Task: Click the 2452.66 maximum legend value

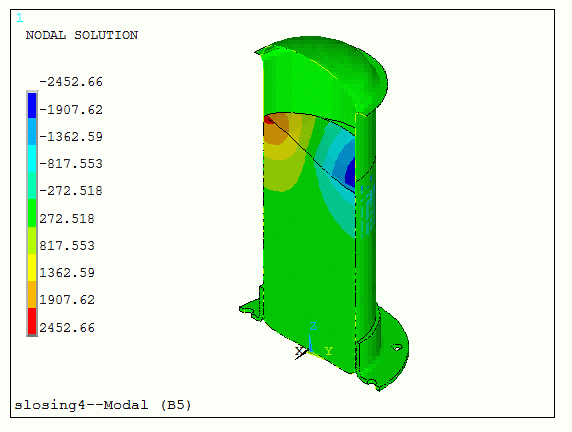Action: coord(67,327)
